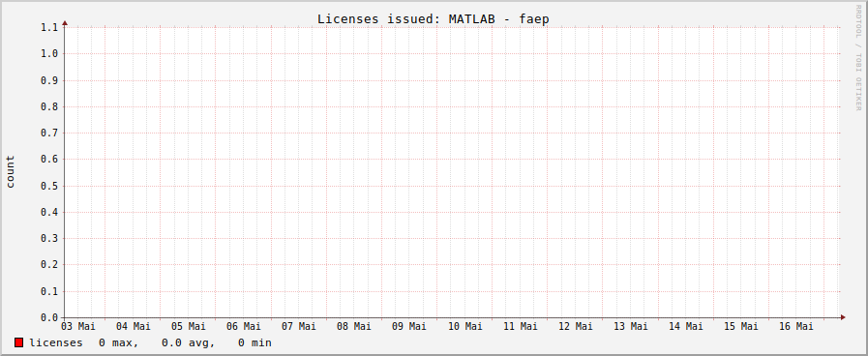The width and height of the screenshot is (868, 356).
Task: Click the '0.4' y-axis tick value
Action: pos(49,212)
